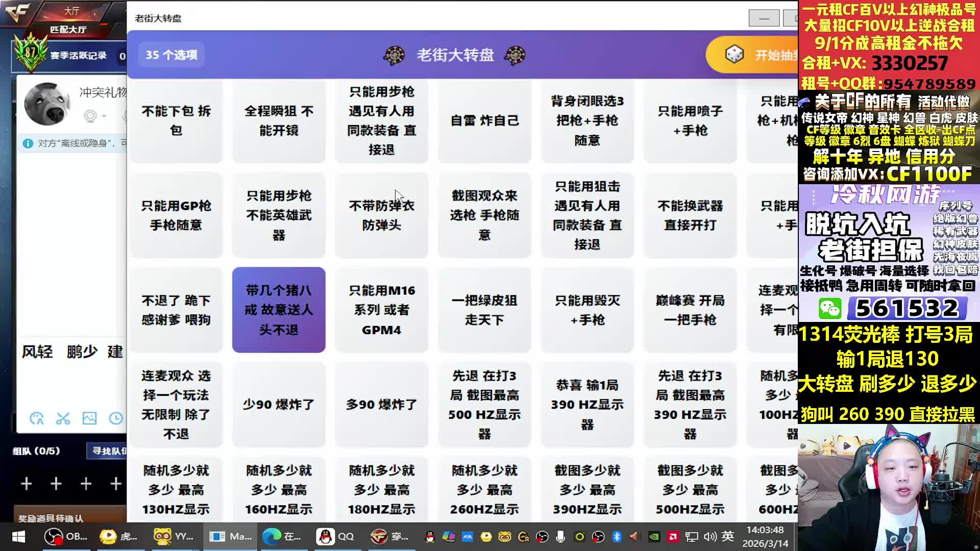Select the 匹配大厅 matchmaking tab
The width and height of the screenshot is (980, 551).
click(x=68, y=30)
